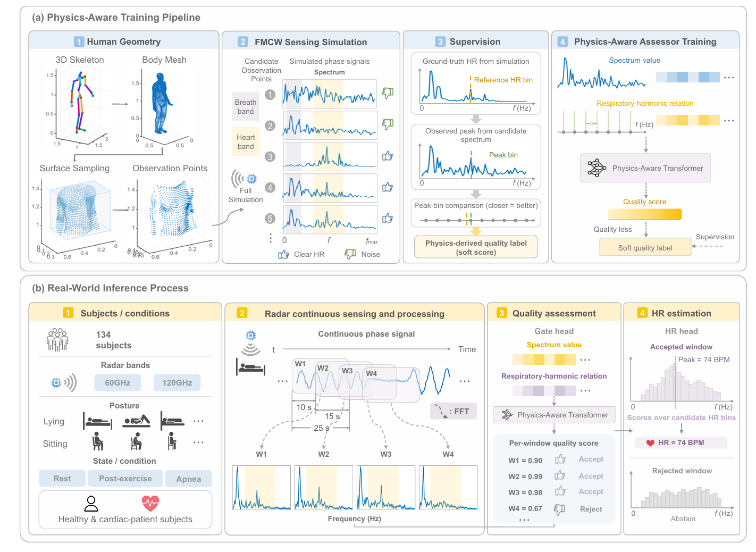Click the people group icon beside 134 subjects
Viewport: 756px width, 552px height.
click(57, 340)
